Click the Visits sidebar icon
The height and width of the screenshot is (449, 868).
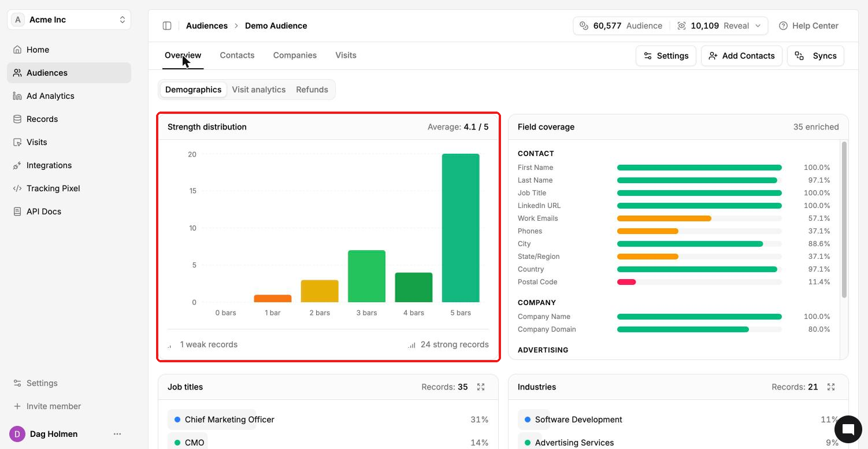[17, 142]
